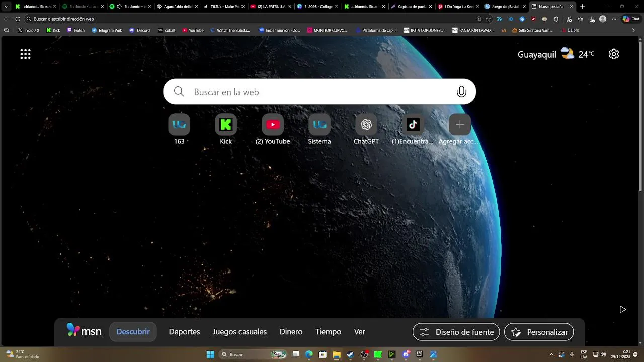
Task: Open Discord bookmark in favorites bar
Action: 139,30
